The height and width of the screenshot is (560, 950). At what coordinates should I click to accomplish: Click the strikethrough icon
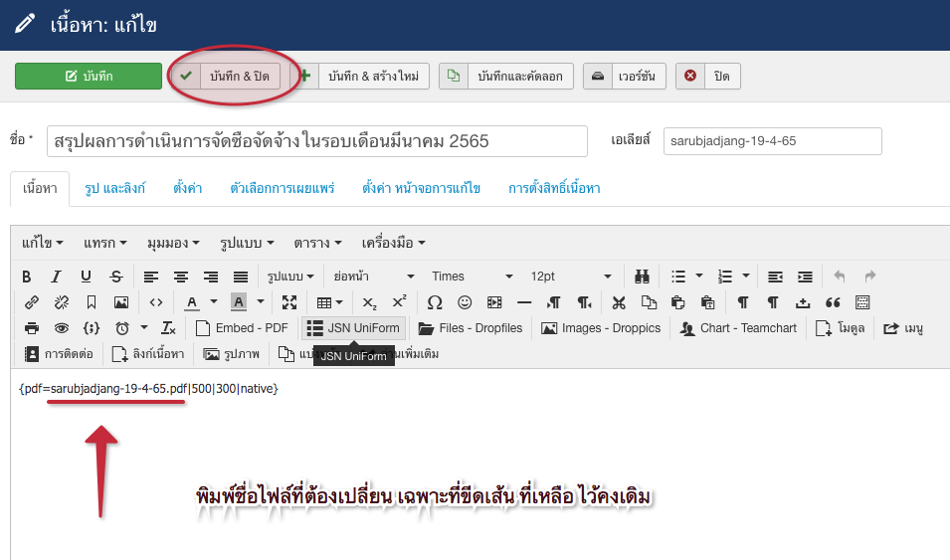[x=115, y=277]
